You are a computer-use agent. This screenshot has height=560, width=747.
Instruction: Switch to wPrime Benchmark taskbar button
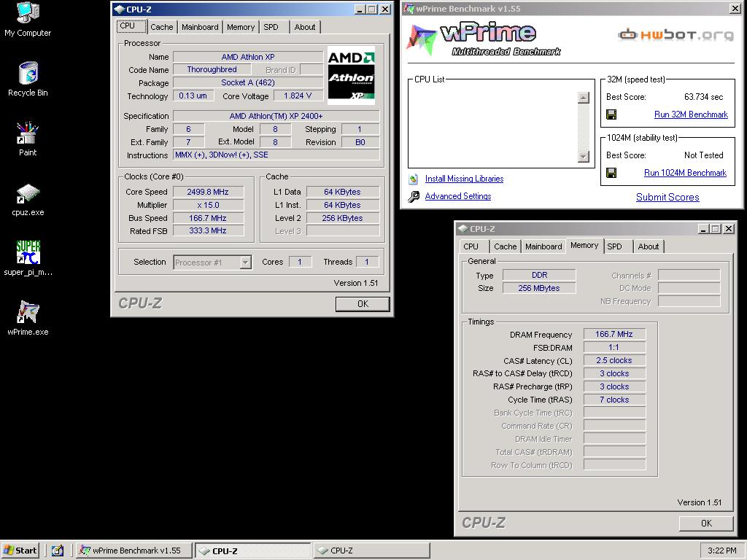(134, 551)
